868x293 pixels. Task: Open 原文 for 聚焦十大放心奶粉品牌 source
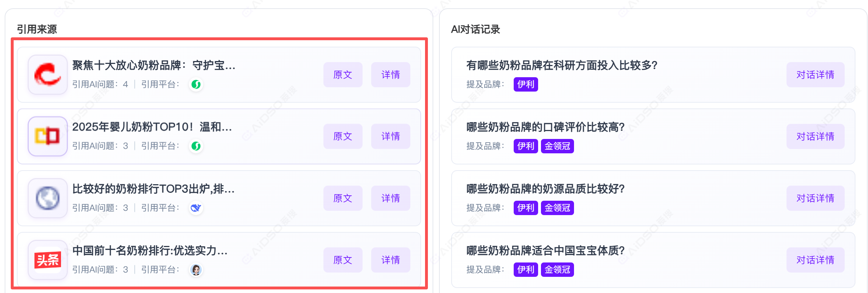(x=343, y=75)
